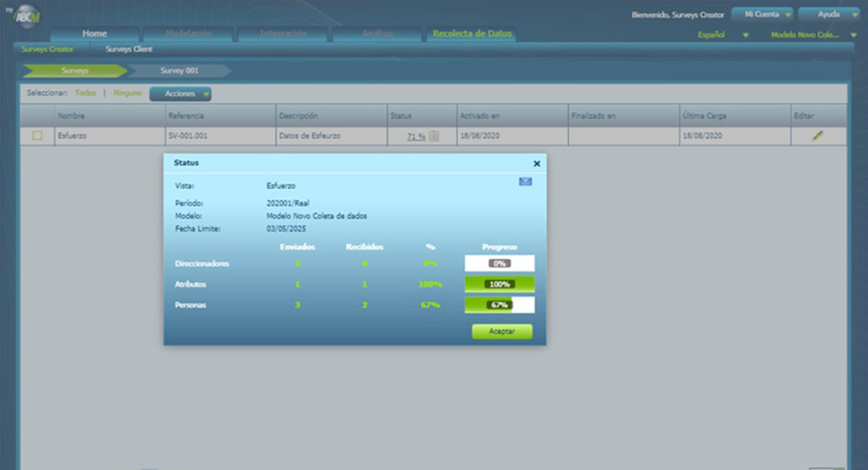This screenshot has width=868, height=470.
Task: Go to Surveys Client subtab
Action: [x=129, y=49]
